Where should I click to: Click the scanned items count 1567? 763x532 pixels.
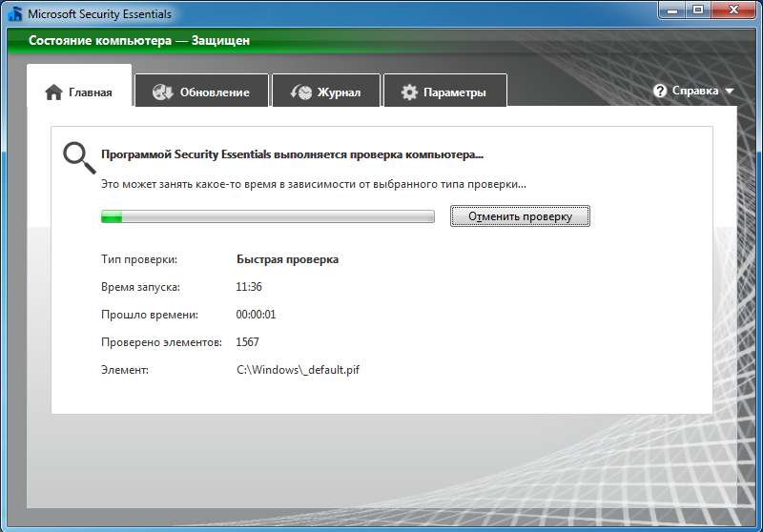(247, 342)
